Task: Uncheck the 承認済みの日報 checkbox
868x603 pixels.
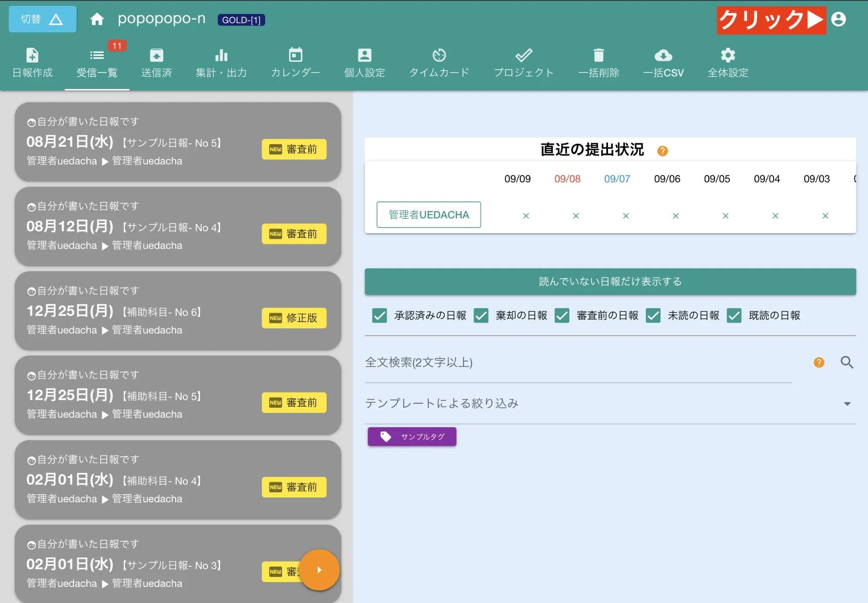Action: pyautogui.click(x=379, y=316)
